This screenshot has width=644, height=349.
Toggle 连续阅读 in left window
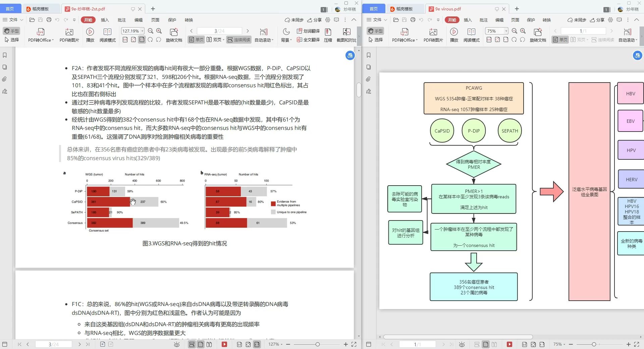tap(239, 40)
